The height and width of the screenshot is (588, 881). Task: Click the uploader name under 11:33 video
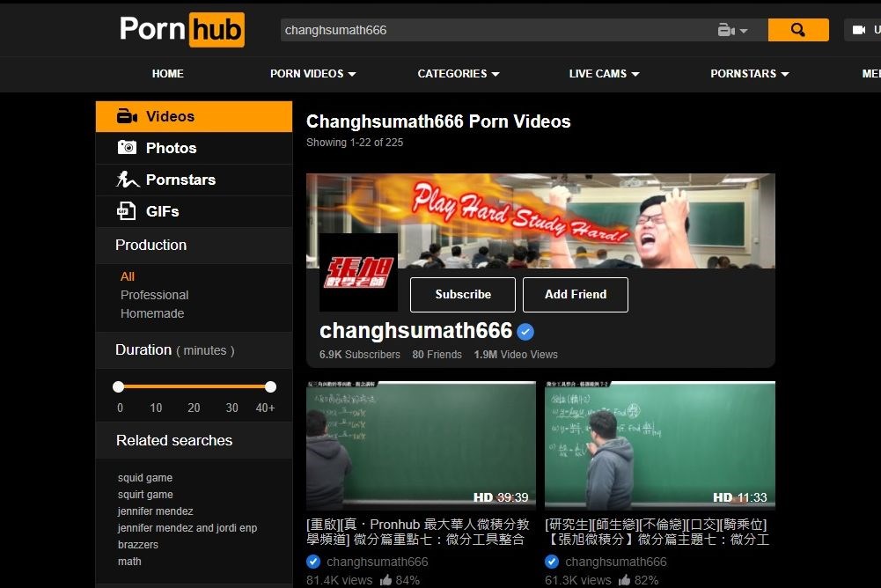click(x=616, y=562)
